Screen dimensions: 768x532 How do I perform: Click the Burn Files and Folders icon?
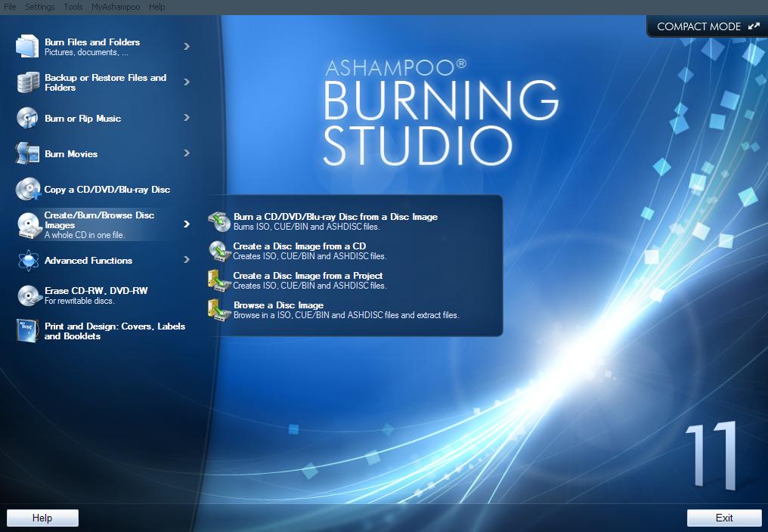click(x=27, y=47)
